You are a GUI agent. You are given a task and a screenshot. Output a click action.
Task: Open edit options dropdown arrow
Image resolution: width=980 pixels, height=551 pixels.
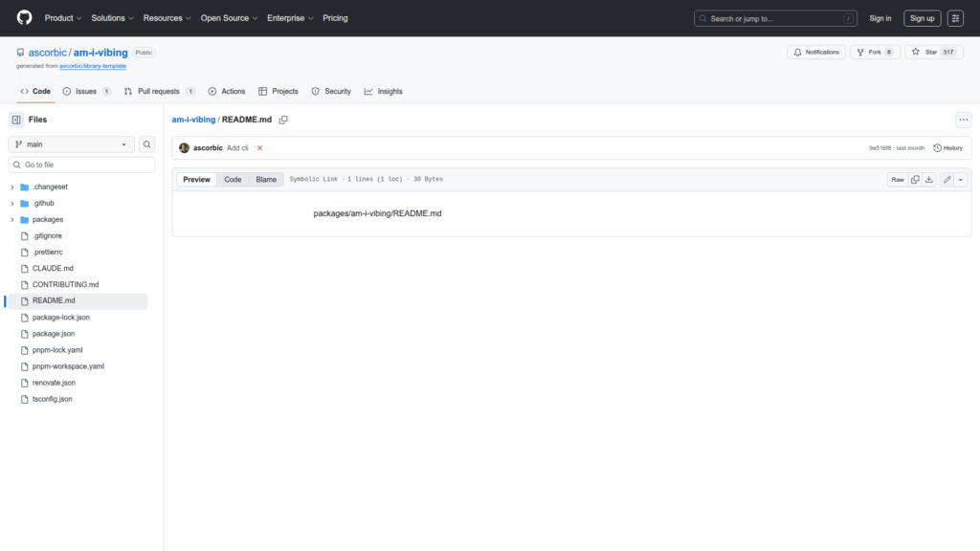pyautogui.click(x=960, y=180)
